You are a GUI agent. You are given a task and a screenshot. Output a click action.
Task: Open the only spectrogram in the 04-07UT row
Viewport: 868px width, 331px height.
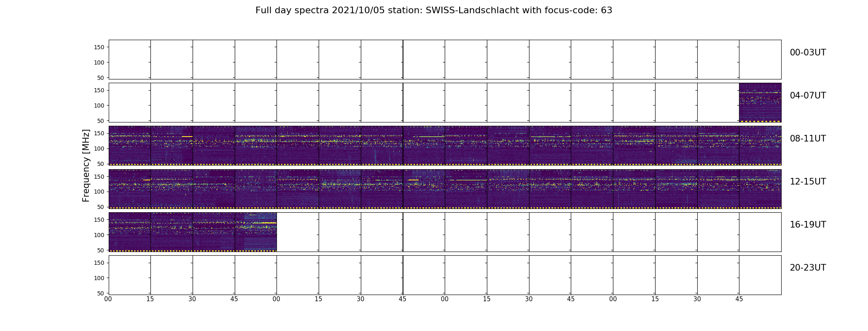coord(760,103)
